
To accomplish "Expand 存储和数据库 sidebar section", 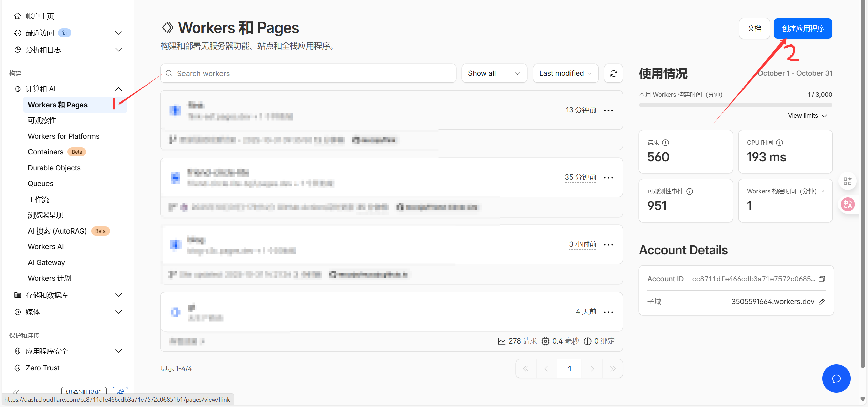I will (x=118, y=295).
